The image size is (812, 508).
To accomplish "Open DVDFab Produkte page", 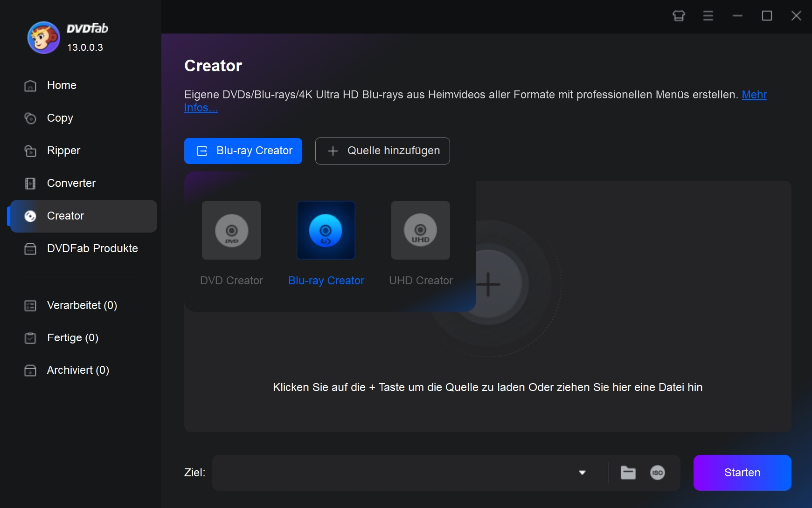I will tap(83, 248).
